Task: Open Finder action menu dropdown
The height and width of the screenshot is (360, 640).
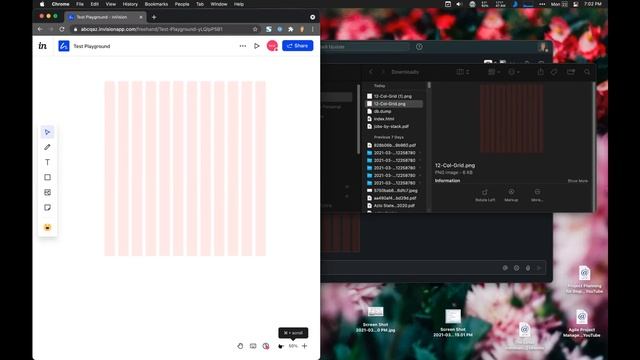Action: [513, 72]
